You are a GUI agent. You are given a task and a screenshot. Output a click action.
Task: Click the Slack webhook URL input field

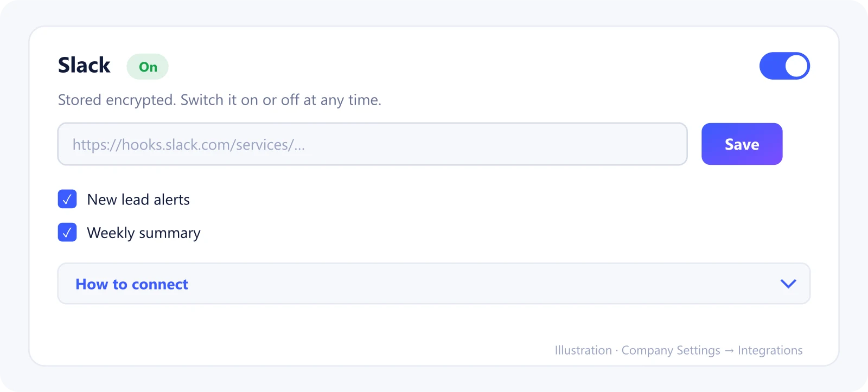click(x=373, y=144)
